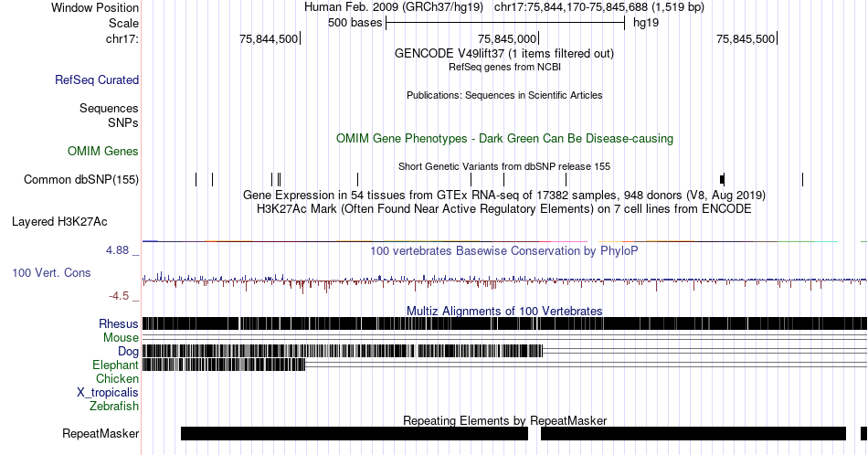Click the RefSeq Curated track label
Image resolution: width=868 pixels, height=455 pixels.
coord(97,79)
